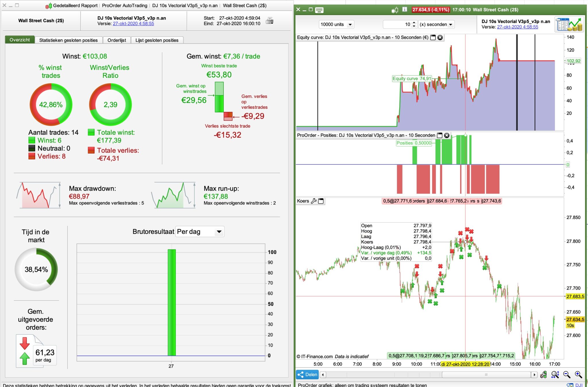588x387 pixels.
Task: Maximize the Equity curve panel
Action: coord(433,37)
